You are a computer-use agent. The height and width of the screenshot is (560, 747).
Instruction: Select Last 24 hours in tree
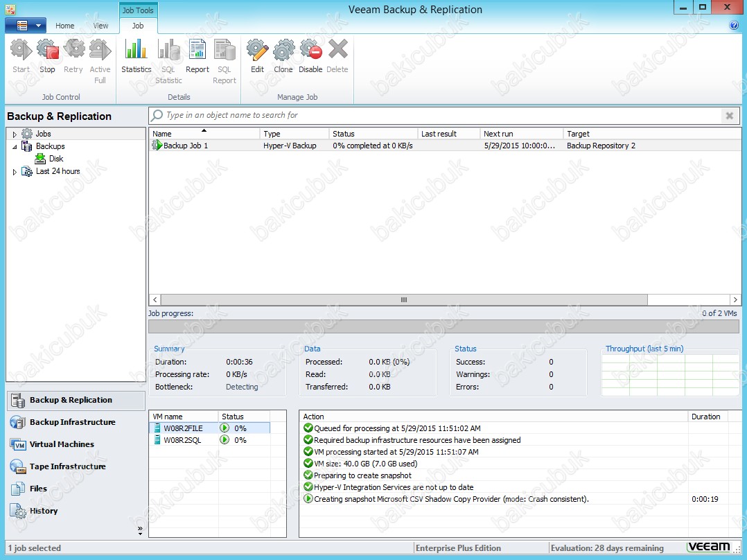[x=58, y=171]
